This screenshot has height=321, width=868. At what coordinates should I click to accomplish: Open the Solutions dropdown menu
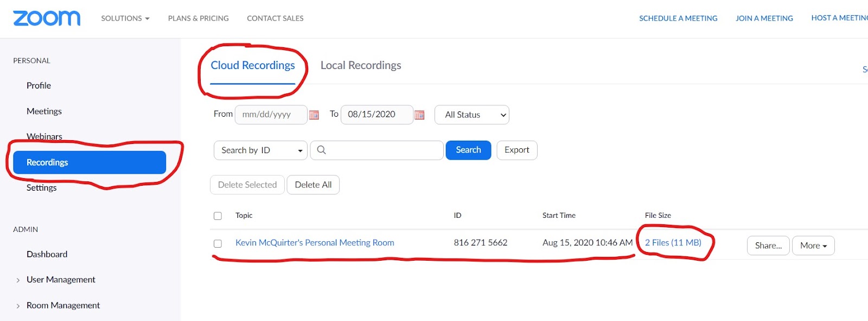(x=125, y=18)
